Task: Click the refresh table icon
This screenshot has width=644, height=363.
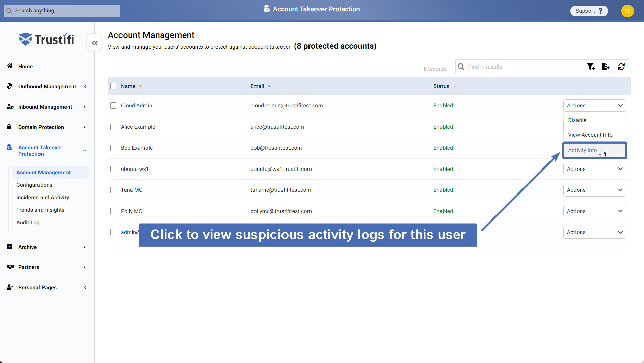Action: pos(621,67)
